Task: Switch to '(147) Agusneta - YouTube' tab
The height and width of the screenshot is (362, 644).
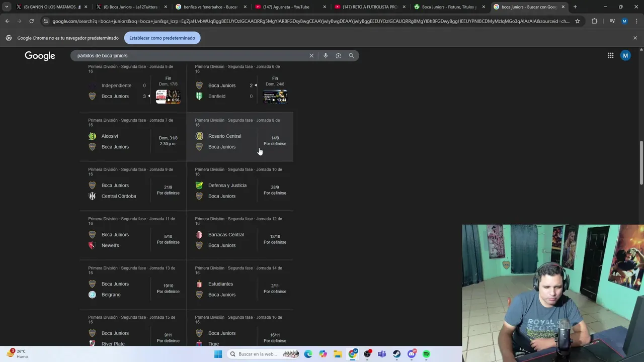Action: pyautogui.click(x=290, y=7)
